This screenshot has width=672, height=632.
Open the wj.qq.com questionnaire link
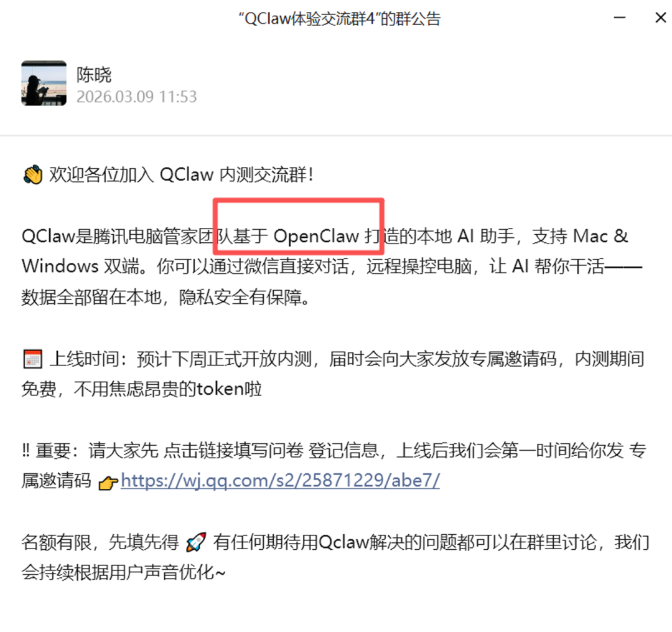coord(280,481)
